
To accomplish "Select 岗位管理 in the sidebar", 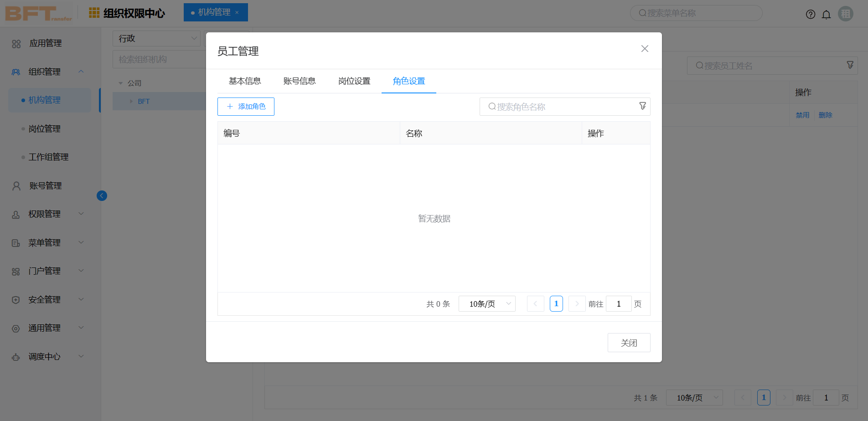I will (45, 129).
